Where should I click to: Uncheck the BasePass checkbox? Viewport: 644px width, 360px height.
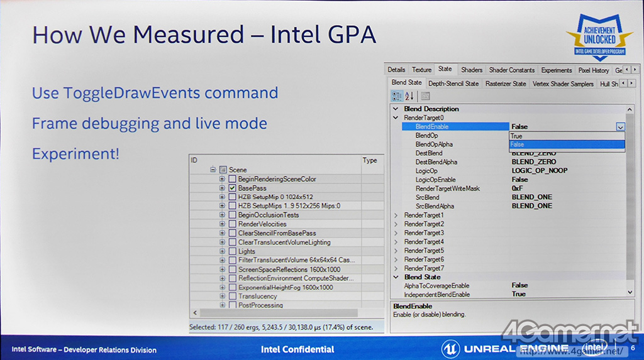(233, 188)
